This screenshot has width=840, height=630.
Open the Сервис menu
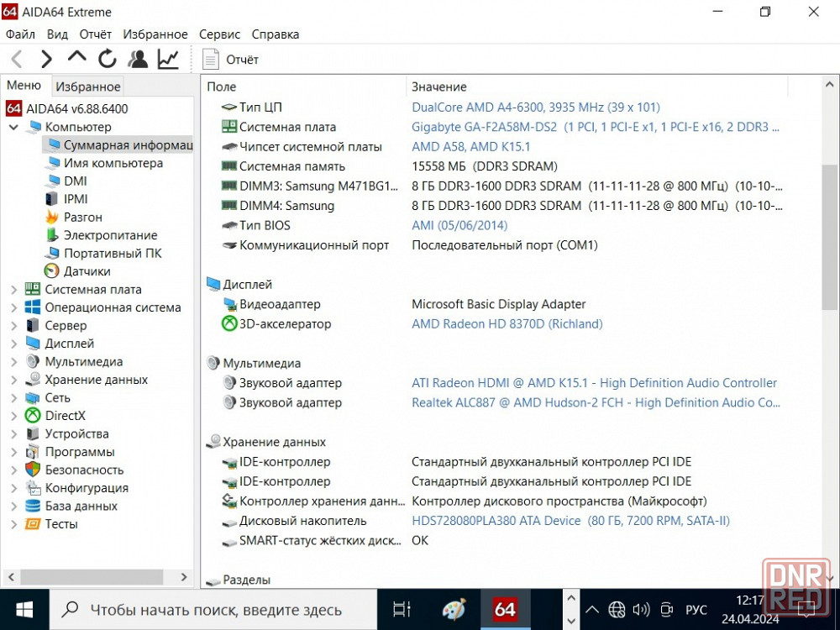click(219, 34)
